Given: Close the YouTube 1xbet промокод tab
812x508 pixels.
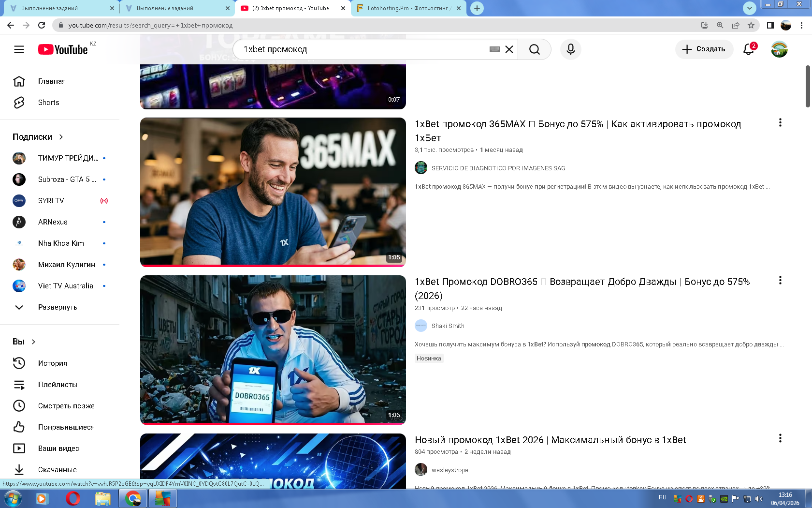Looking at the screenshot, I should [x=343, y=8].
